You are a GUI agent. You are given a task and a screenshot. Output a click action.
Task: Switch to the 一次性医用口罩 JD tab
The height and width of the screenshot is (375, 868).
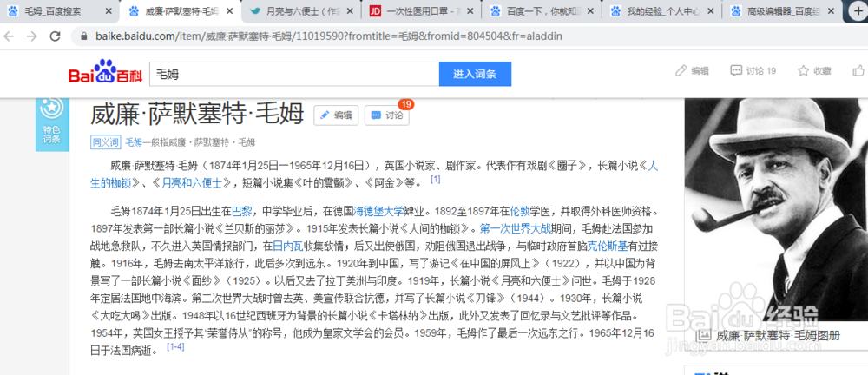[x=415, y=11]
